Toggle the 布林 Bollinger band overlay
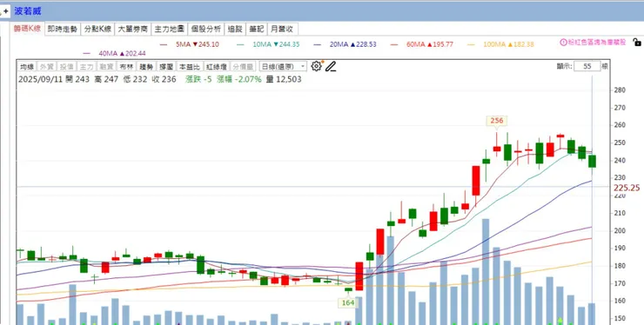 pos(125,66)
